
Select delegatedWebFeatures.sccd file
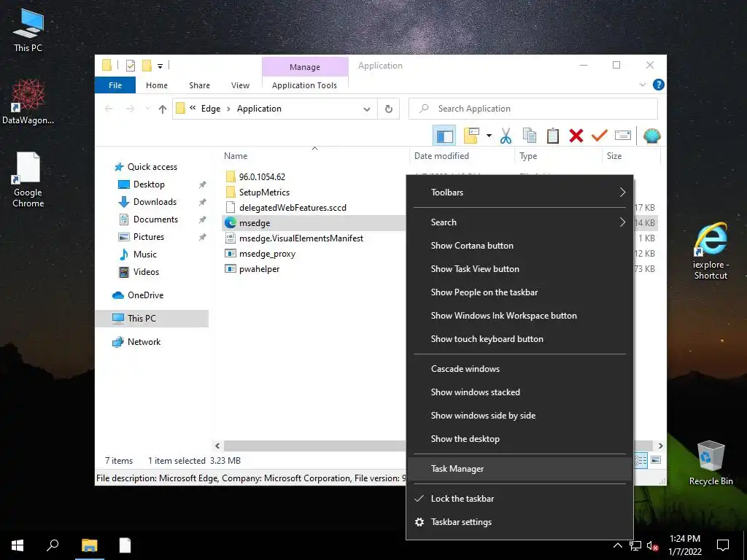pyautogui.click(x=293, y=208)
